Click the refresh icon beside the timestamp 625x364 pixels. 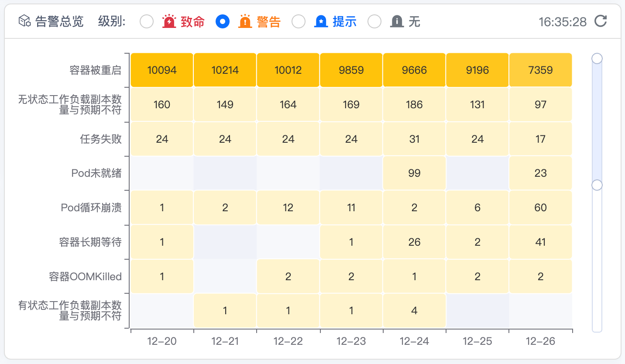point(601,21)
